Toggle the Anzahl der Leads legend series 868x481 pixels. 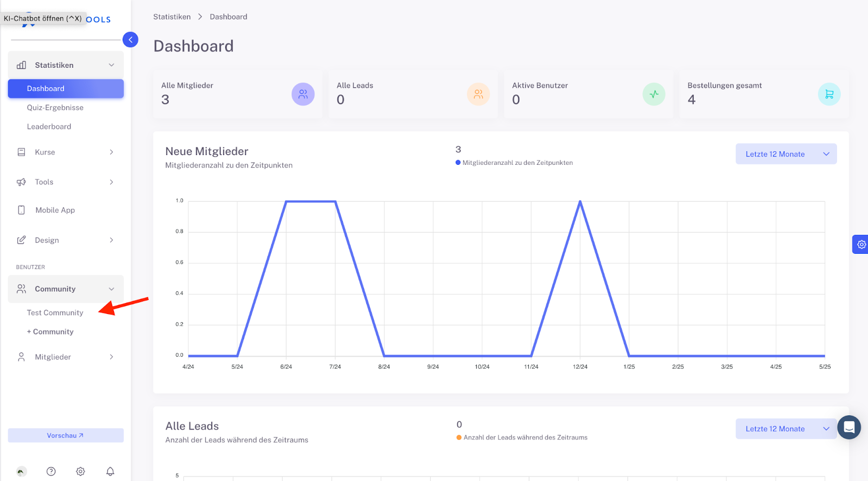coord(522,438)
